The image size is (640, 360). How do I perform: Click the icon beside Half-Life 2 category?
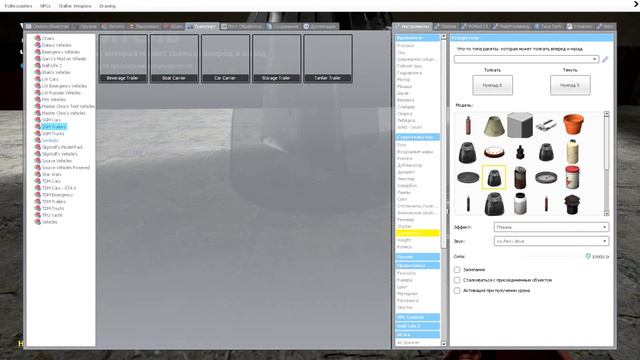coord(38,65)
